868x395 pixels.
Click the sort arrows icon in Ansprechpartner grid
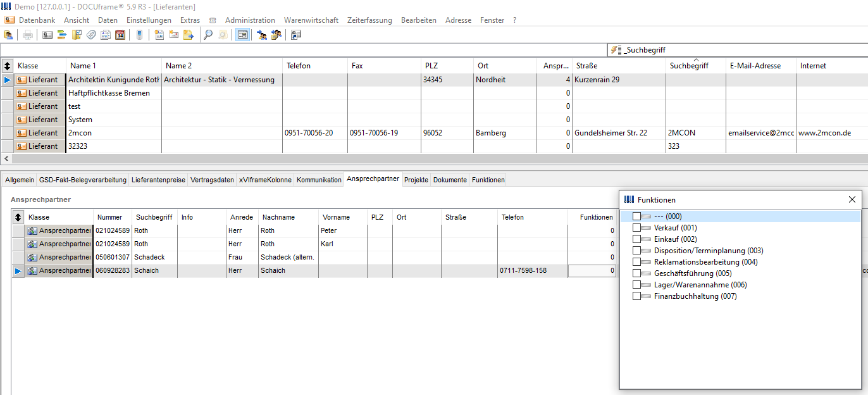point(18,217)
